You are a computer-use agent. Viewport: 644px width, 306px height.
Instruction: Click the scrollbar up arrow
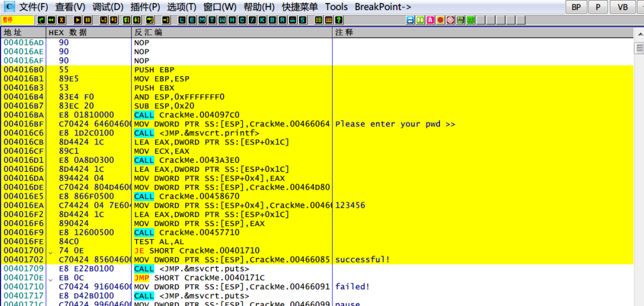pos(639,35)
